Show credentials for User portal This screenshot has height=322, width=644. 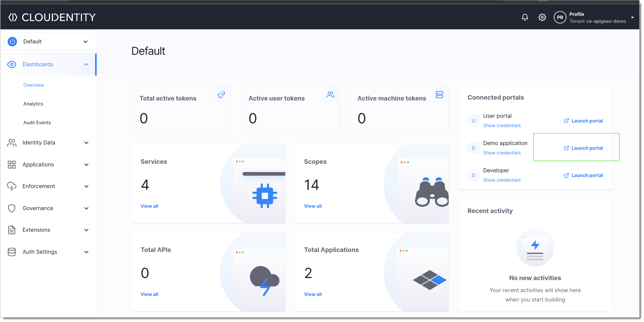coord(502,126)
